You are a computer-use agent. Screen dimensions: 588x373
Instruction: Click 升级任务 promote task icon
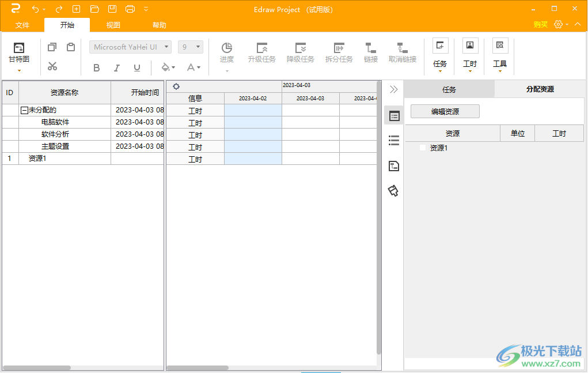click(262, 52)
